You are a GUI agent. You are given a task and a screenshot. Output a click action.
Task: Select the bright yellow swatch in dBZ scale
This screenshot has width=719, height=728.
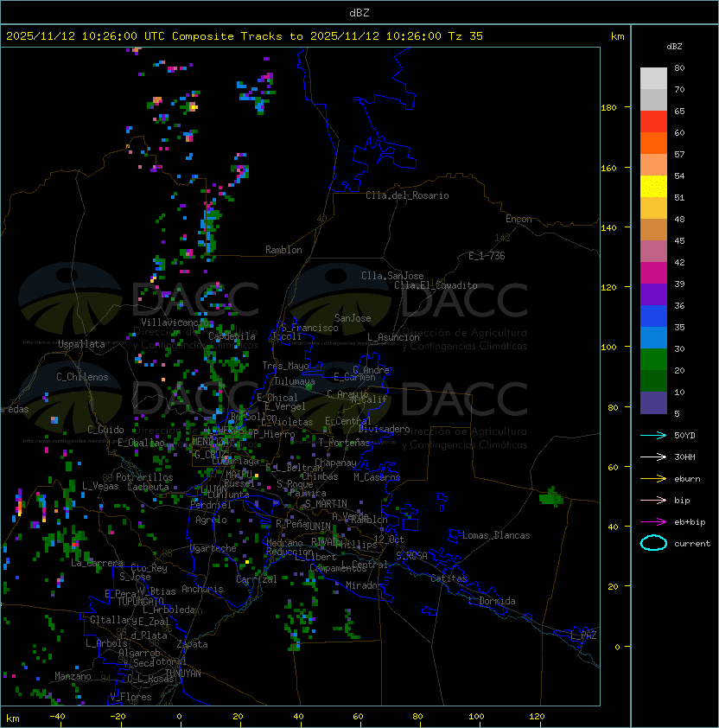click(x=653, y=187)
